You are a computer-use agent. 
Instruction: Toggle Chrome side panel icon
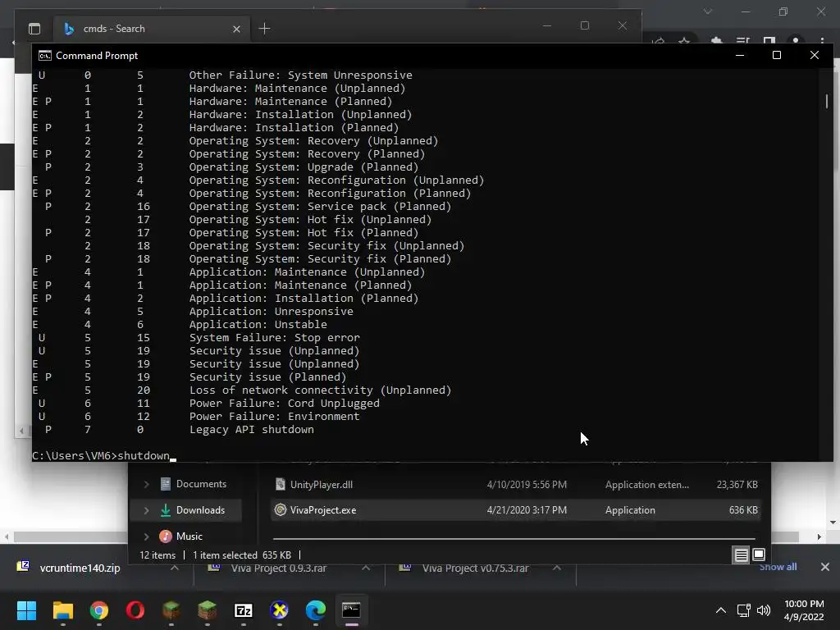(769, 41)
